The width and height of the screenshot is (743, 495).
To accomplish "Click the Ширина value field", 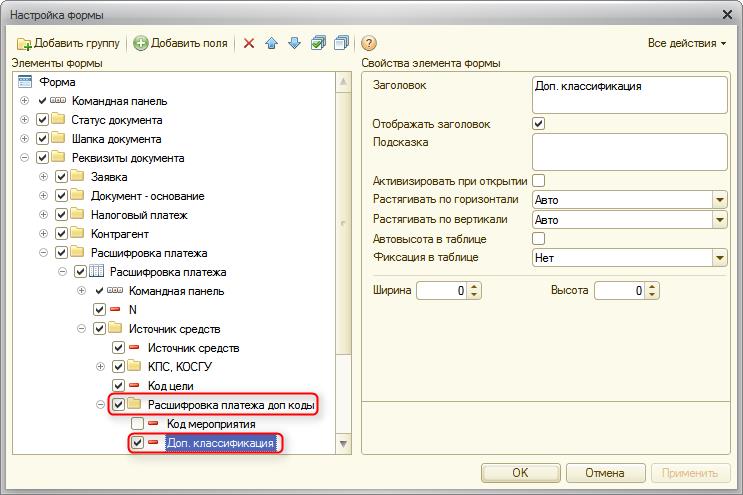I will click(x=442, y=290).
